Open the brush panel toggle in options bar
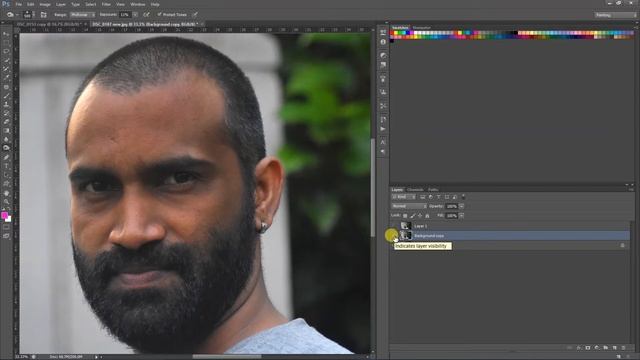Screen dimensions: 640x360 click(x=43, y=15)
